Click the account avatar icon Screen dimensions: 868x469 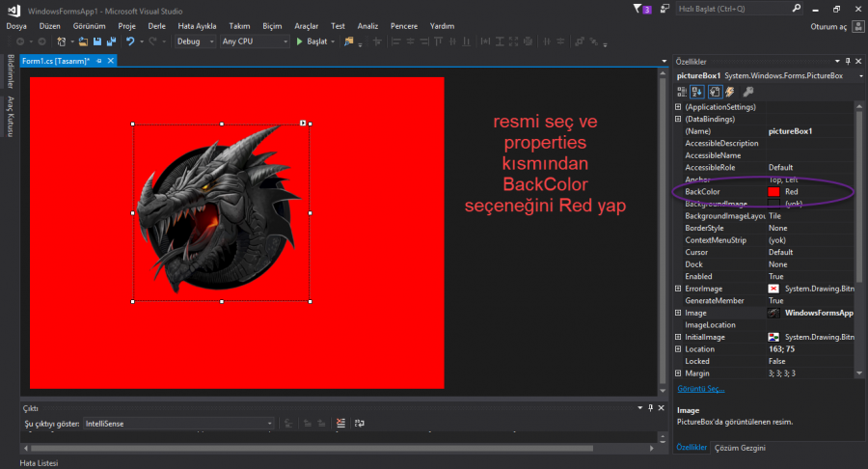(x=858, y=26)
